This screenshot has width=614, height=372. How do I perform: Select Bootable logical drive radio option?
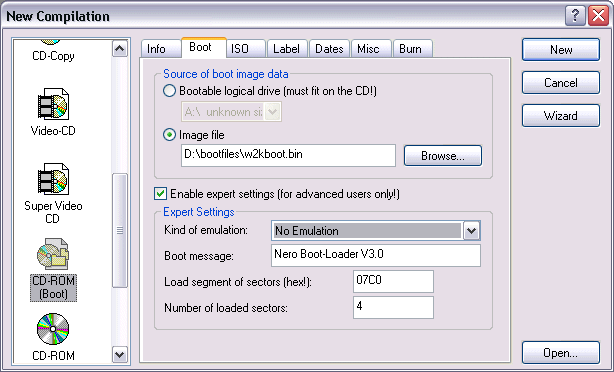(x=169, y=91)
